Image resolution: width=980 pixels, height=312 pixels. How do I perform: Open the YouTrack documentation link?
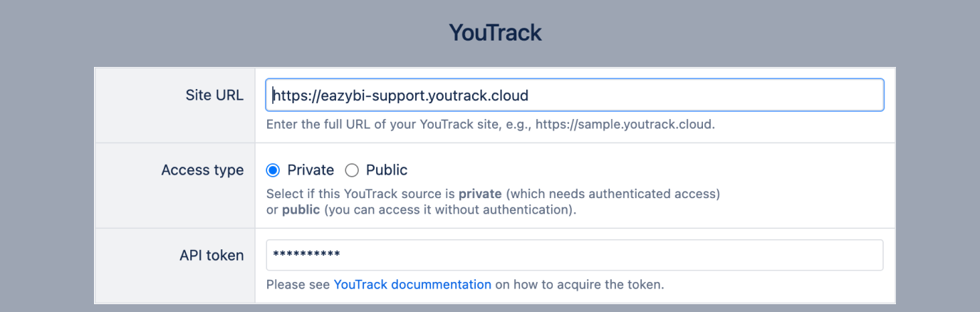[x=412, y=285]
